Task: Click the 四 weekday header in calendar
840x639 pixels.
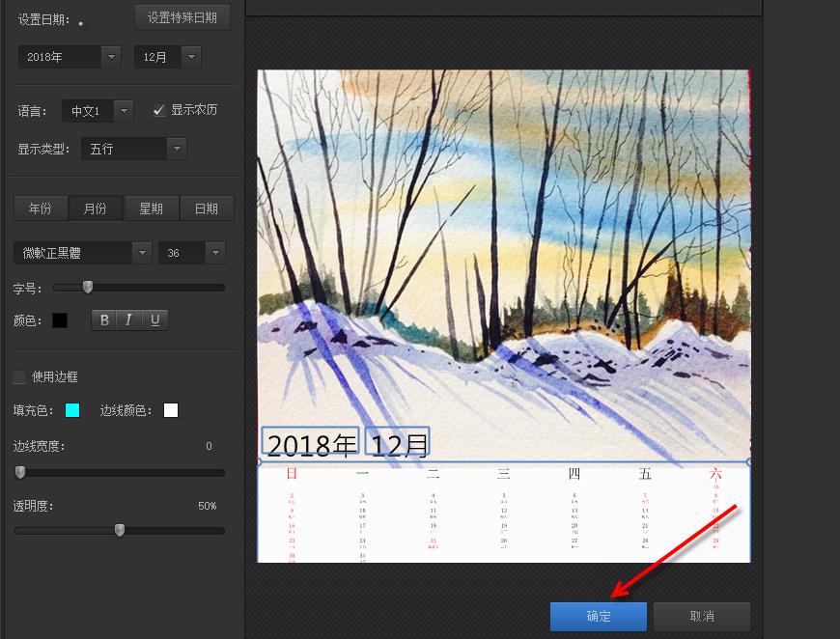Action: point(574,474)
